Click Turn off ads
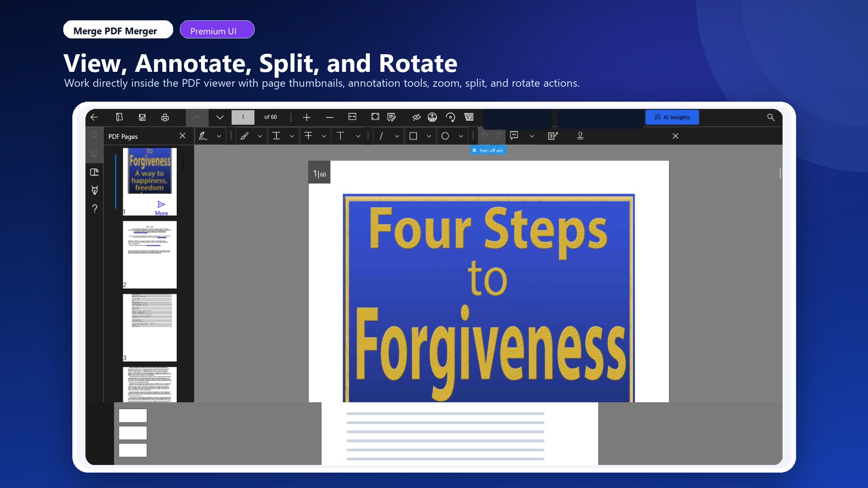The image size is (868, 488). pyautogui.click(x=488, y=150)
